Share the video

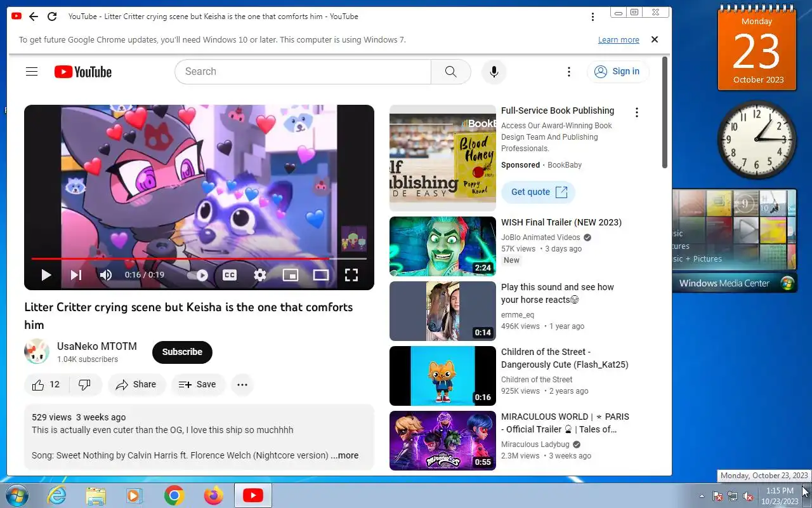point(136,384)
